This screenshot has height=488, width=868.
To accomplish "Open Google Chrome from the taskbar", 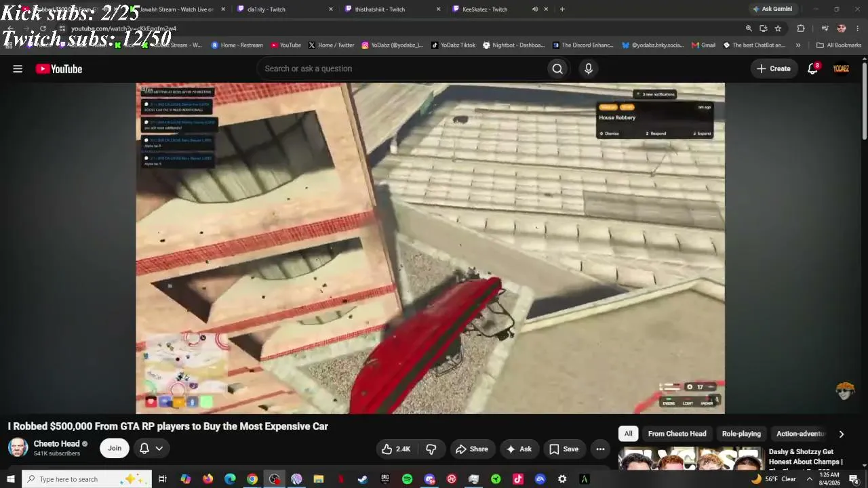I will (252, 479).
